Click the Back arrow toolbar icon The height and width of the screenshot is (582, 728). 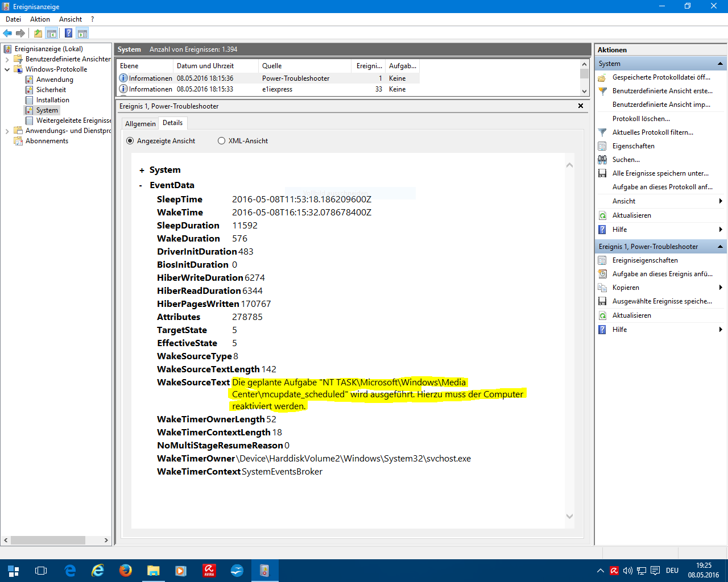click(x=7, y=34)
